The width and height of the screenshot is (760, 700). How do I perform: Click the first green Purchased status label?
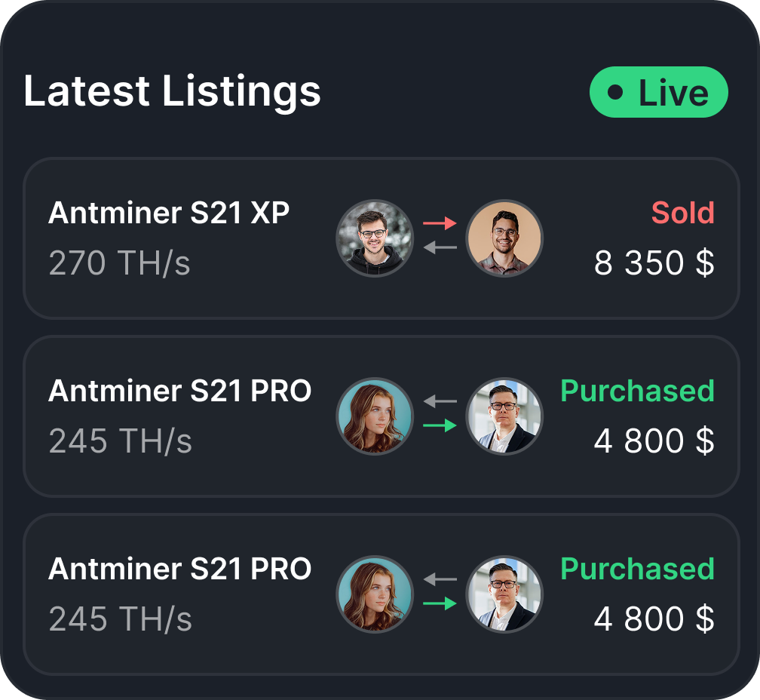point(637,391)
